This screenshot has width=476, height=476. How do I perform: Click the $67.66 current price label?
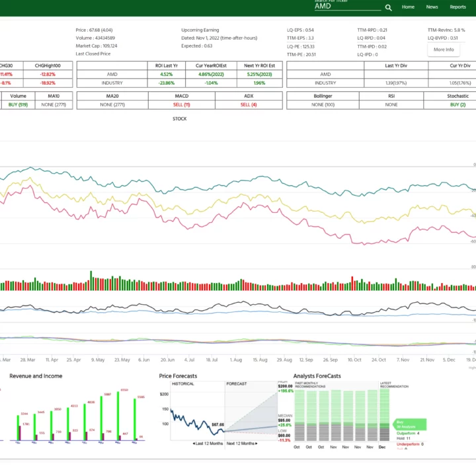point(218,424)
